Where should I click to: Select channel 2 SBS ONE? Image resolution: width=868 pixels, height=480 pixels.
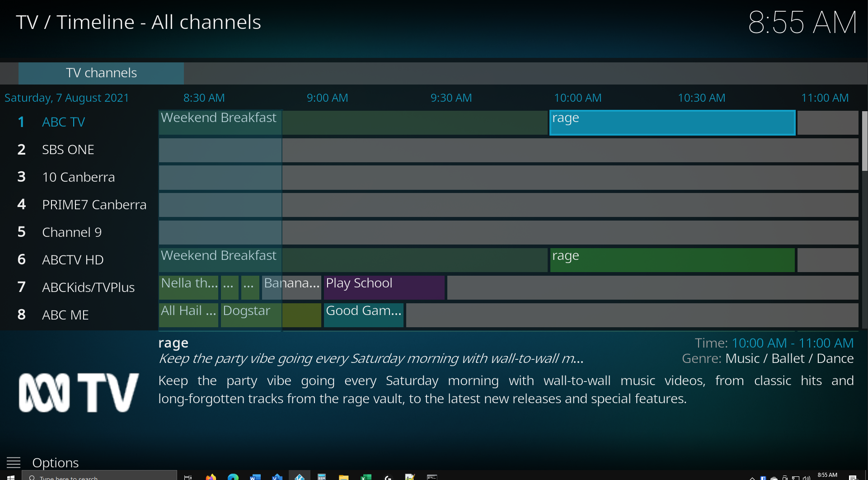[x=79, y=150]
